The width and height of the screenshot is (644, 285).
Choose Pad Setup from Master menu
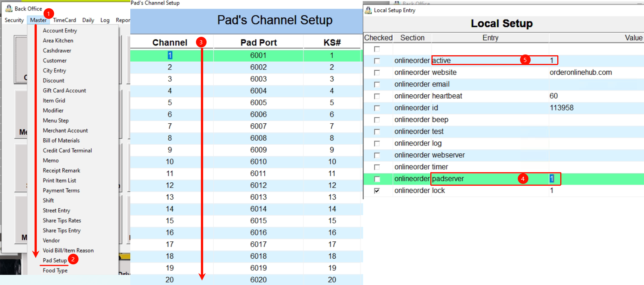[55, 261]
